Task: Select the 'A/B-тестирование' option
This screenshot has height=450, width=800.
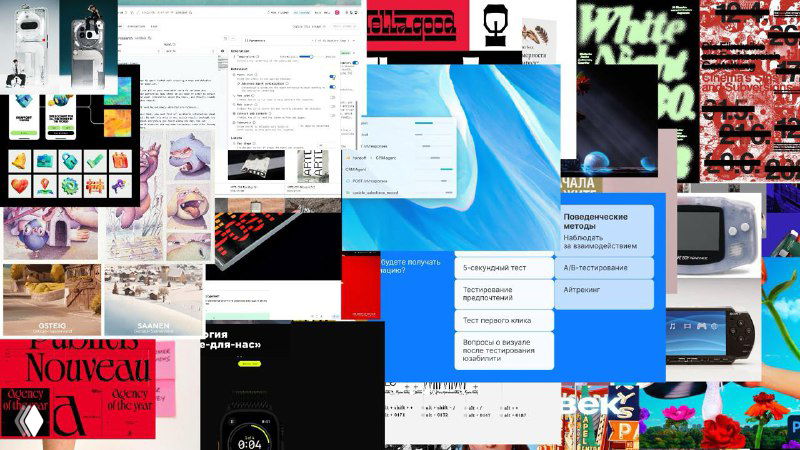Action: [x=604, y=268]
